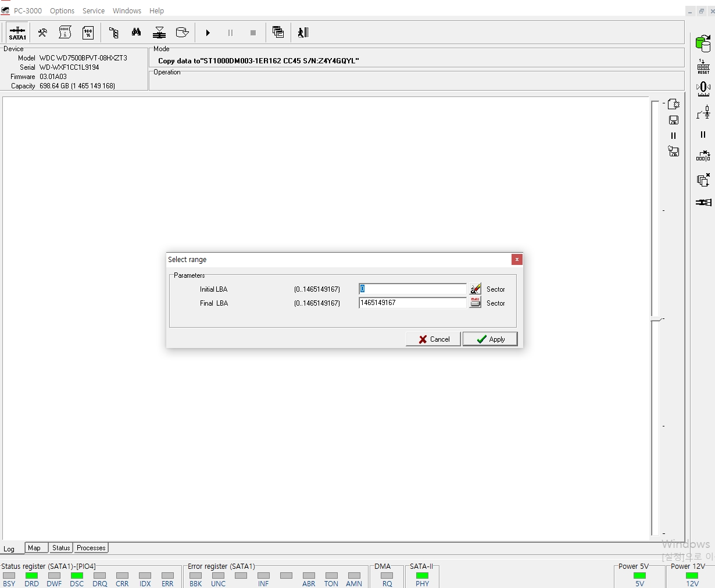Open the Service menu
Viewport: 715px width, 588px height.
[94, 10]
